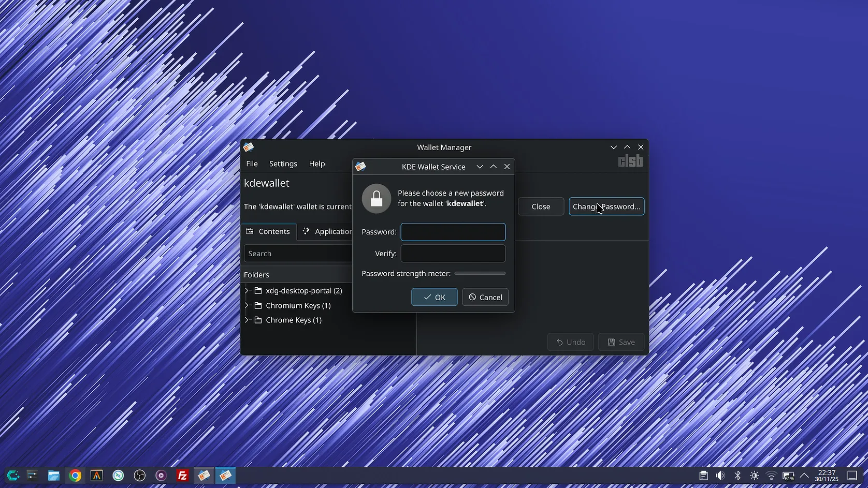Viewport: 868px width, 488px height.
Task: Confirm the new password with OK
Action: [434, 297]
